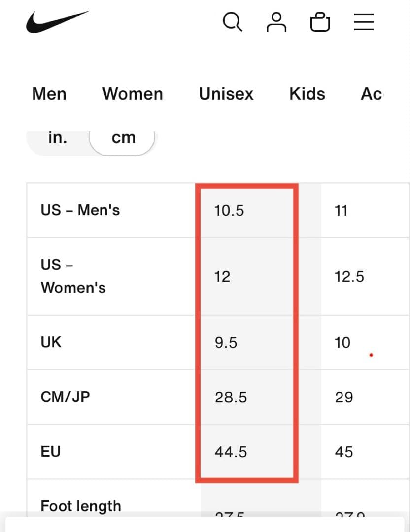Open the Unisex size tab

pyautogui.click(x=226, y=94)
